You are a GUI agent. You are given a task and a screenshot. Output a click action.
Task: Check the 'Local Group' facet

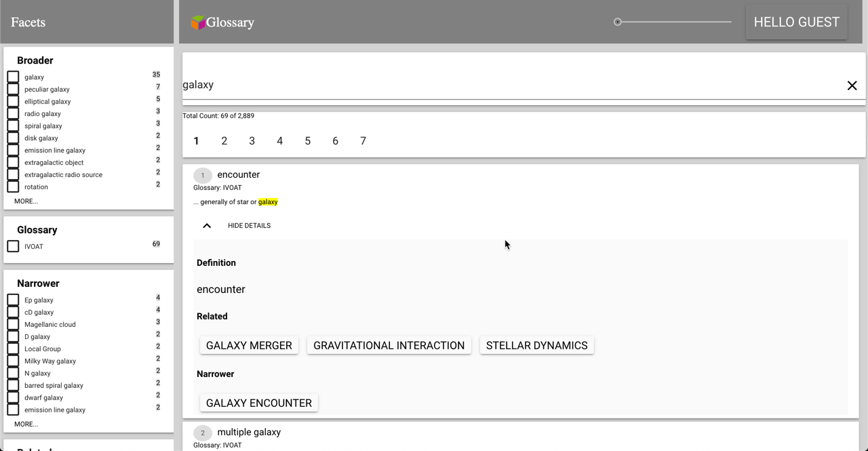pos(13,349)
